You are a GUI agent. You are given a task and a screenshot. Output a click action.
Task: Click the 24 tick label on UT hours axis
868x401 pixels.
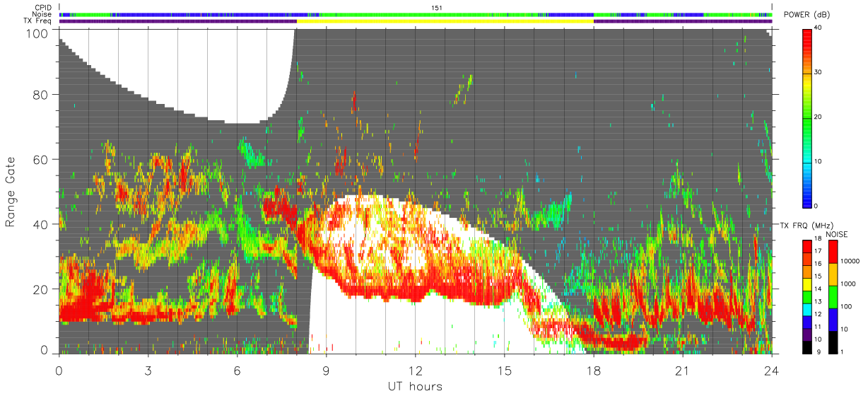[772, 371]
